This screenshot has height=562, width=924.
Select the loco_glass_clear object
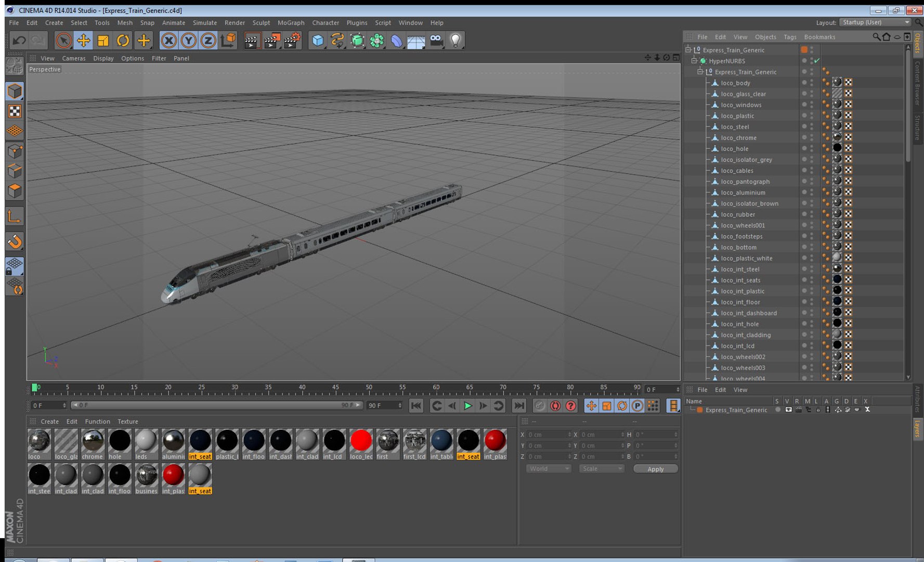(x=743, y=94)
